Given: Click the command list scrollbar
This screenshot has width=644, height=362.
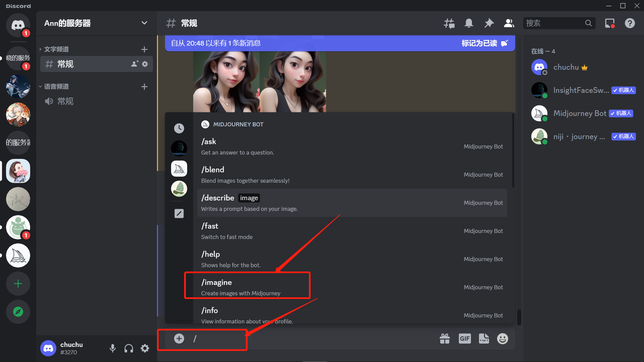Looking at the screenshot, I should tap(513, 151).
